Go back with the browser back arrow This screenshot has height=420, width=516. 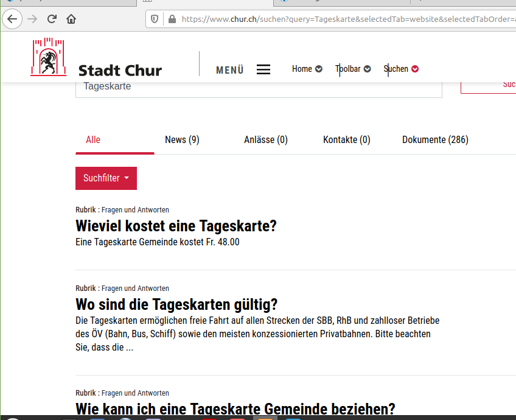[x=12, y=19]
